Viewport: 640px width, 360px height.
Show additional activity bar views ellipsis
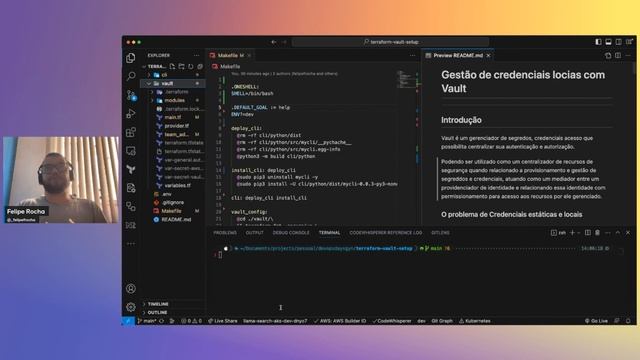click(131, 244)
